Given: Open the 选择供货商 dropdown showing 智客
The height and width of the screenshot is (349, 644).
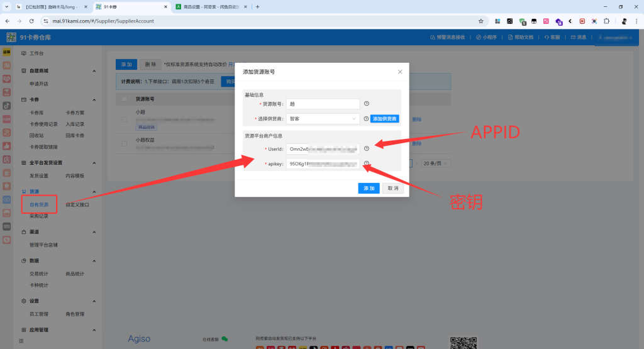Looking at the screenshot, I should click(323, 119).
